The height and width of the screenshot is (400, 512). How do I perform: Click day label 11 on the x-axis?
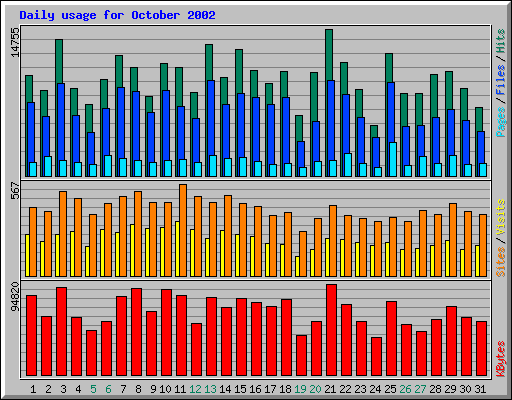click(180, 389)
